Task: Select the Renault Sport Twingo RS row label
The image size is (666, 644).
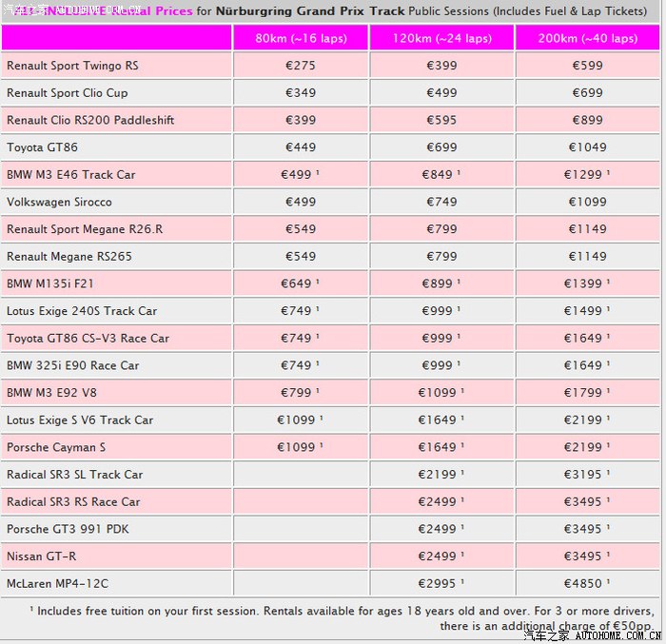Action: coord(72,66)
